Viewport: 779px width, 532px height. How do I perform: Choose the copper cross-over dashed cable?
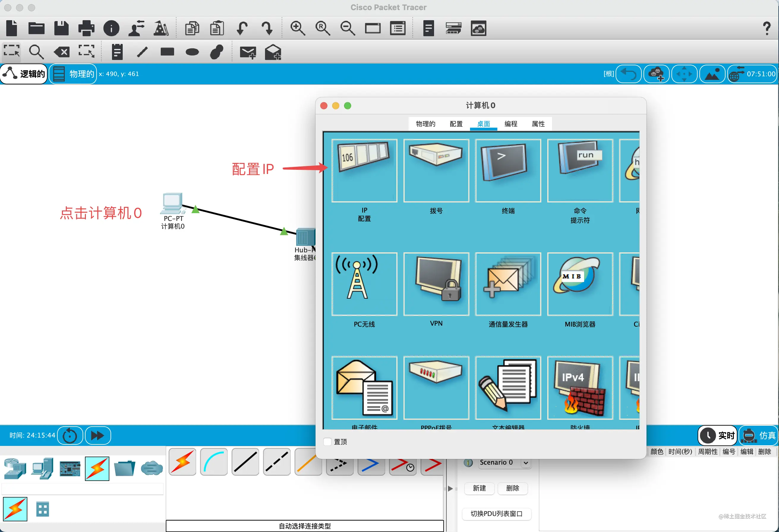pyautogui.click(x=277, y=462)
